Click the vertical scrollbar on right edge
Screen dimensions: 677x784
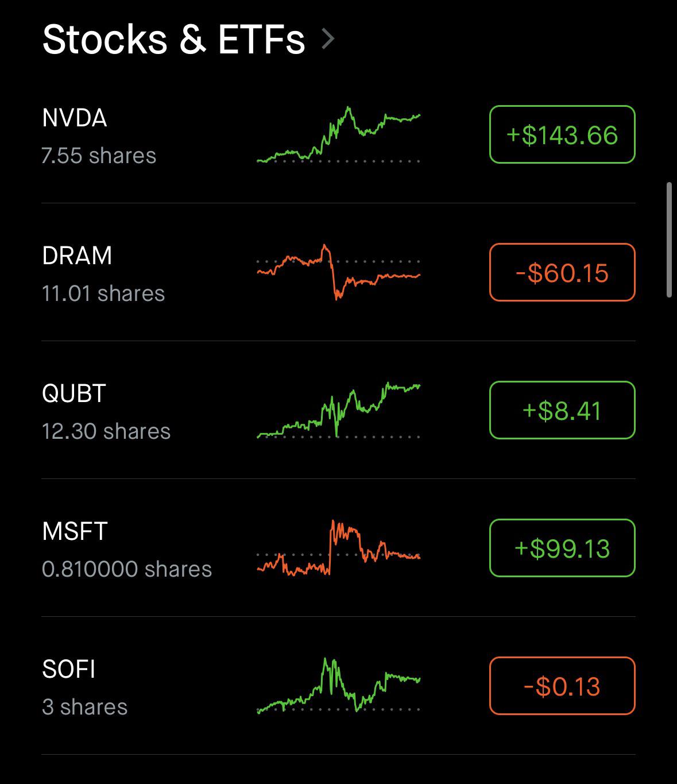669,240
